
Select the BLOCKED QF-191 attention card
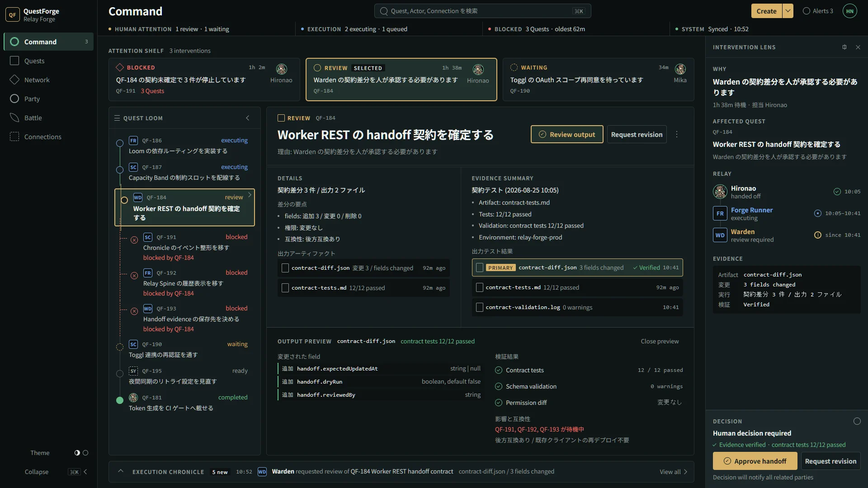pyautogui.click(x=204, y=80)
